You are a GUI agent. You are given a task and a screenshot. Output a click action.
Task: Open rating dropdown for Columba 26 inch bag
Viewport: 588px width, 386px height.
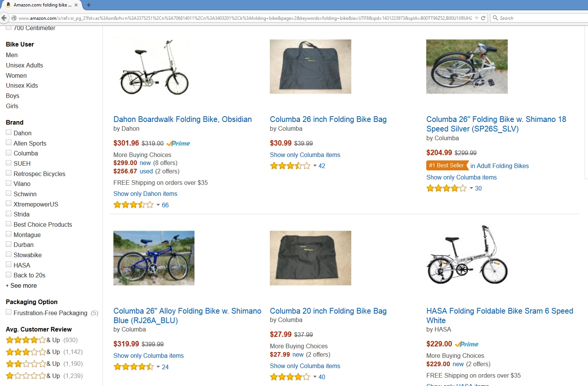[315, 166]
